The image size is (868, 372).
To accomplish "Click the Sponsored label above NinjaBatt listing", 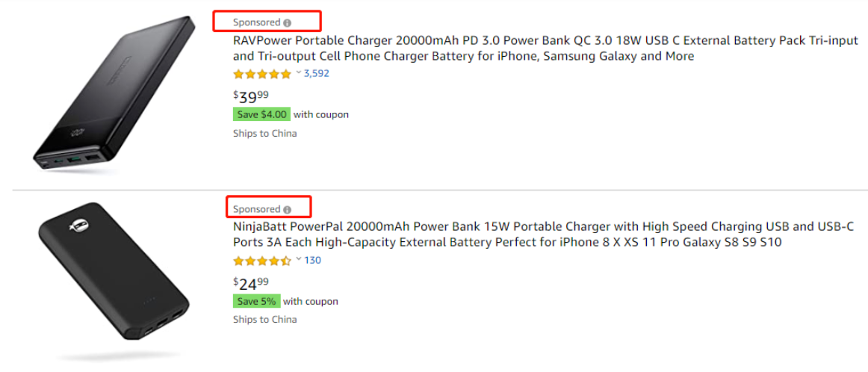I will pos(256,209).
